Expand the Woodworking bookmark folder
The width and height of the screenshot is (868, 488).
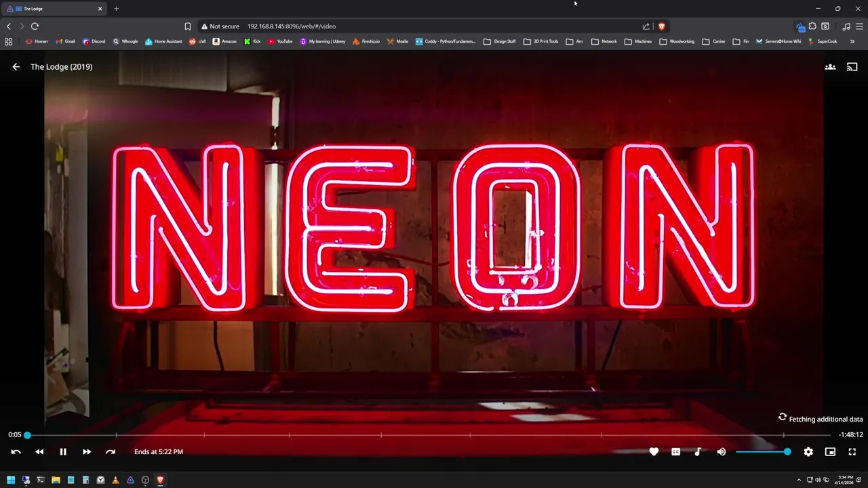(x=677, y=41)
